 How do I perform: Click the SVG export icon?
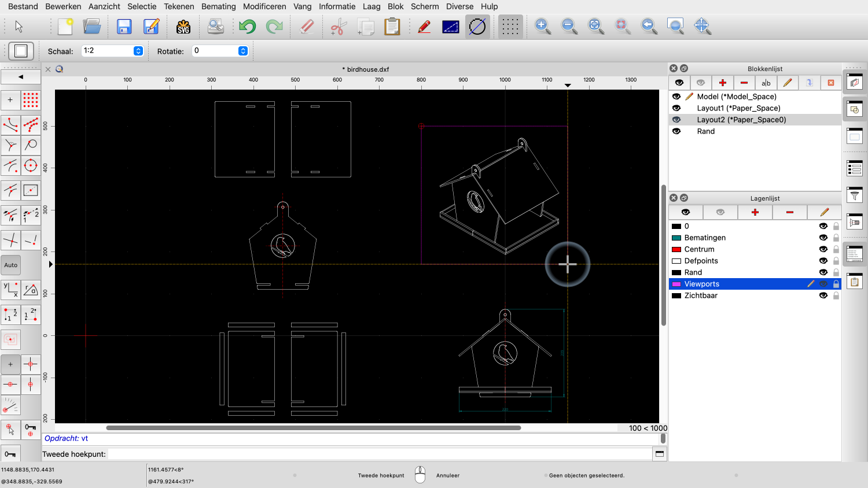point(183,27)
